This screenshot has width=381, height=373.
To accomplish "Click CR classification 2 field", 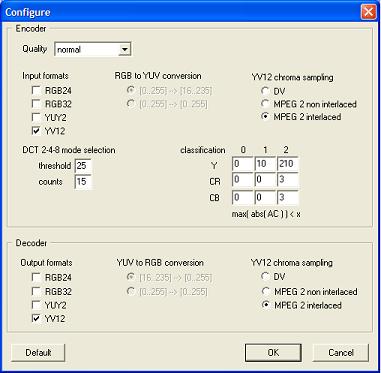I will 287,181.
